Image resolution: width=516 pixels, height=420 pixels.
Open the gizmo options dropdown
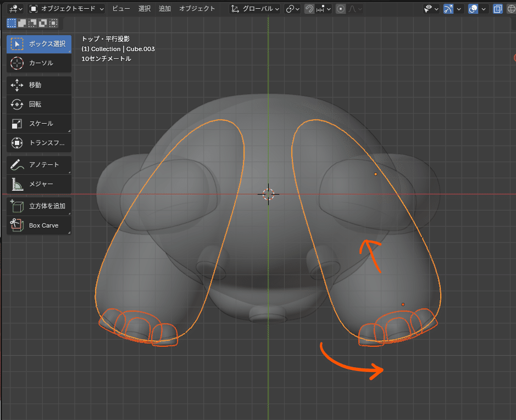(459, 9)
